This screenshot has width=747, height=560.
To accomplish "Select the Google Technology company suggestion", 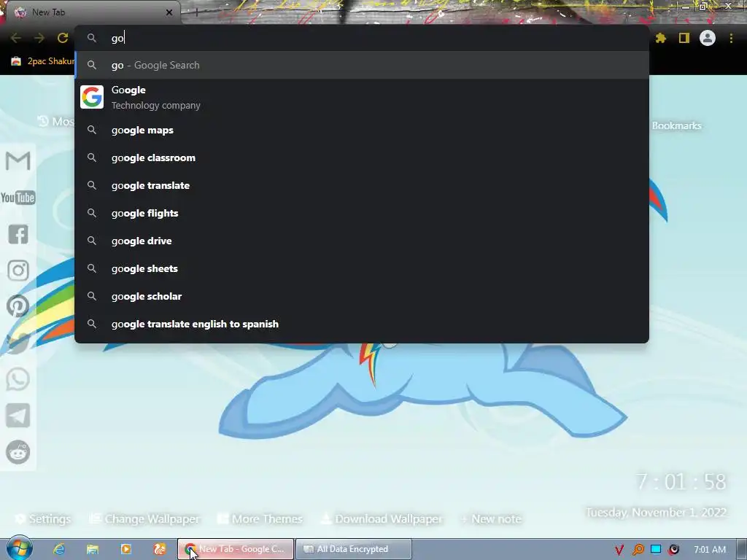I will 362,97.
